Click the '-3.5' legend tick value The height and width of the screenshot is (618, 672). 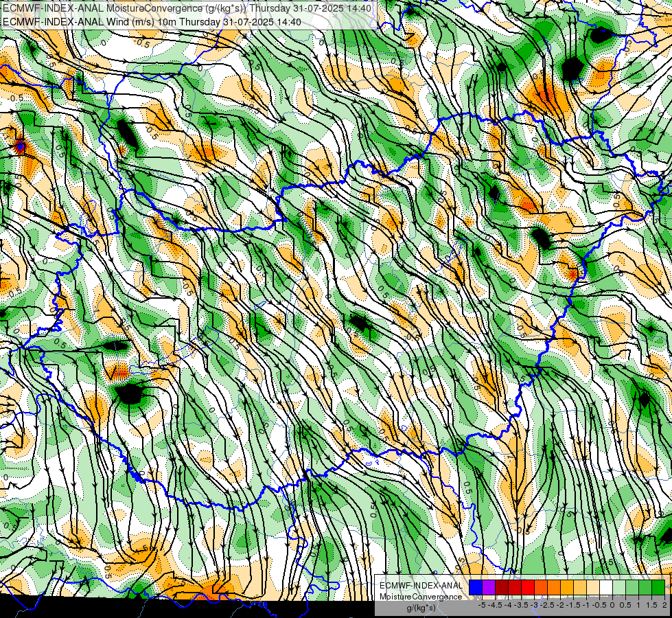[521, 605]
